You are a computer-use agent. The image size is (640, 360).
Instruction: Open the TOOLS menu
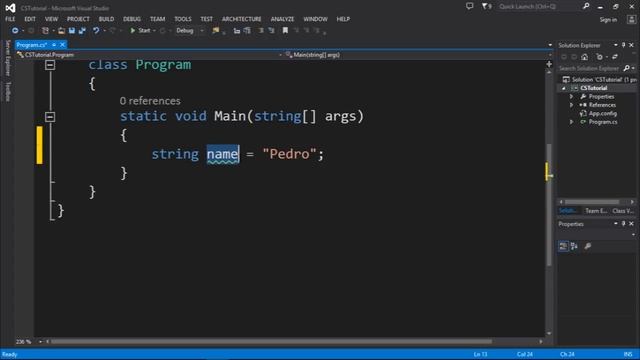pos(182,19)
